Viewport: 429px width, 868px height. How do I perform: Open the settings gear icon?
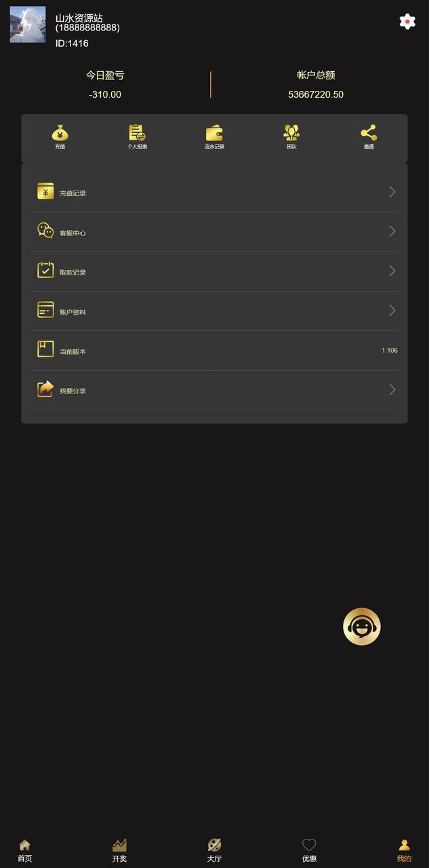407,21
